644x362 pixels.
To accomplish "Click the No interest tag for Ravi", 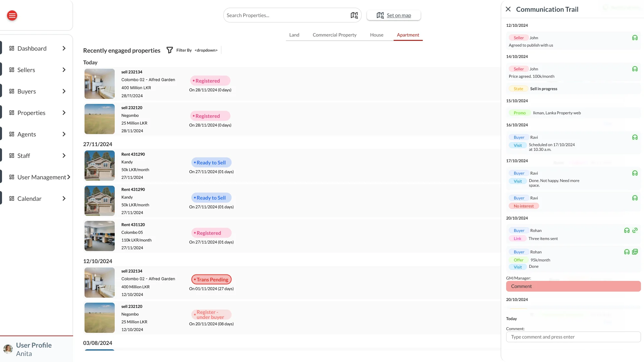I will (x=524, y=206).
